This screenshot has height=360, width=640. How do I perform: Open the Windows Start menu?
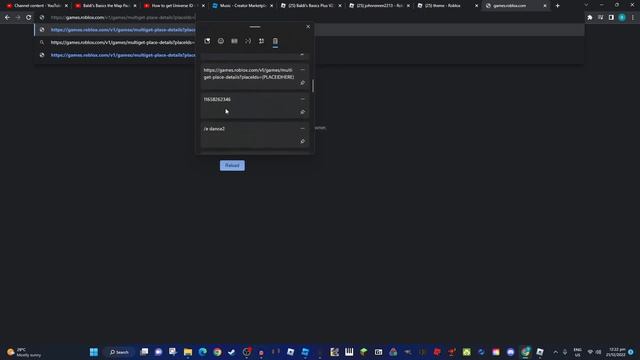coord(94,352)
